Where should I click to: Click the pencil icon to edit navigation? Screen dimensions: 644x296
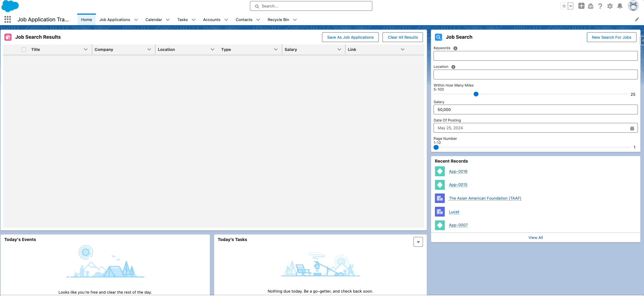coord(637,19)
